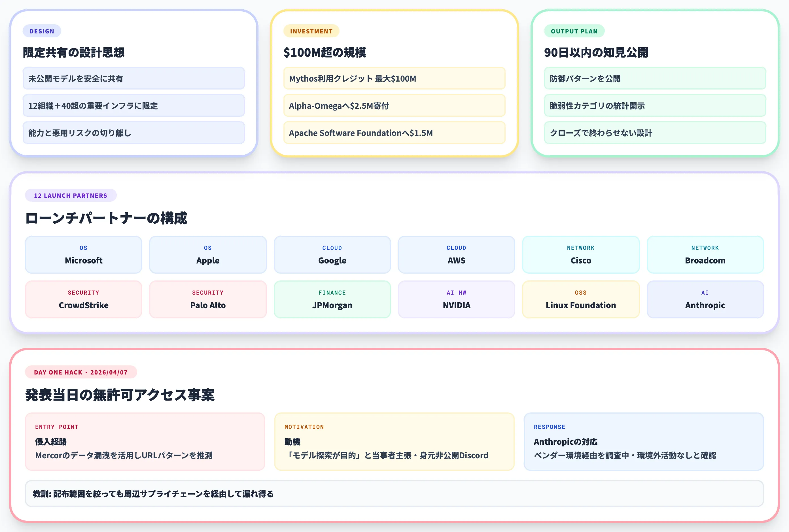The width and height of the screenshot is (789, 532).
Task: Click the row 能力と悪用リスクの切り離し
Action: pyautogui.click(x=134, y=133)
